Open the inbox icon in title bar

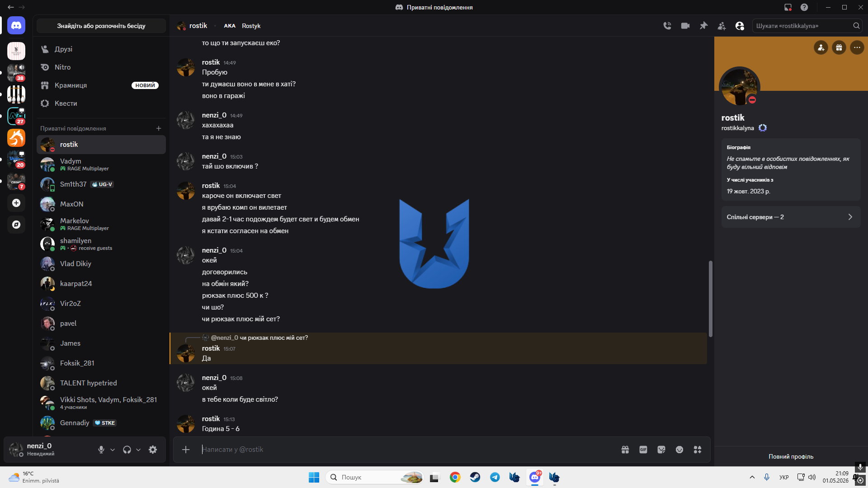click(x=788, y=7)
